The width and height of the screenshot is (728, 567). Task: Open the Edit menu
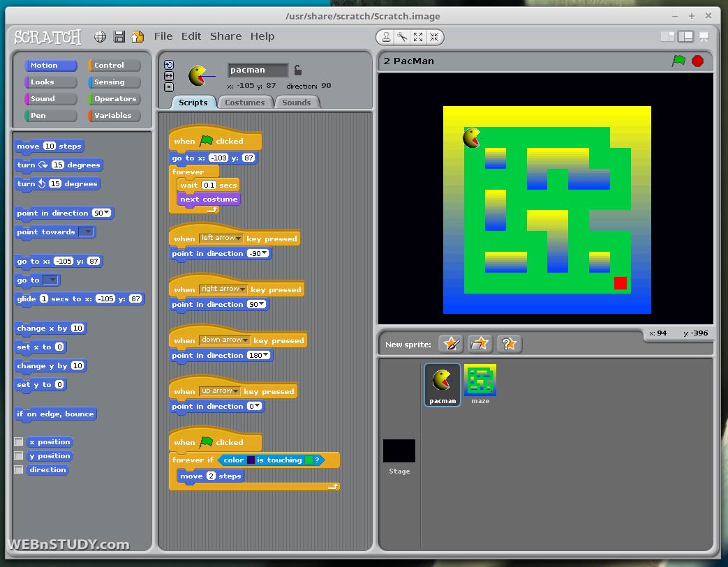pyautogui.click(x=191, y=36)
